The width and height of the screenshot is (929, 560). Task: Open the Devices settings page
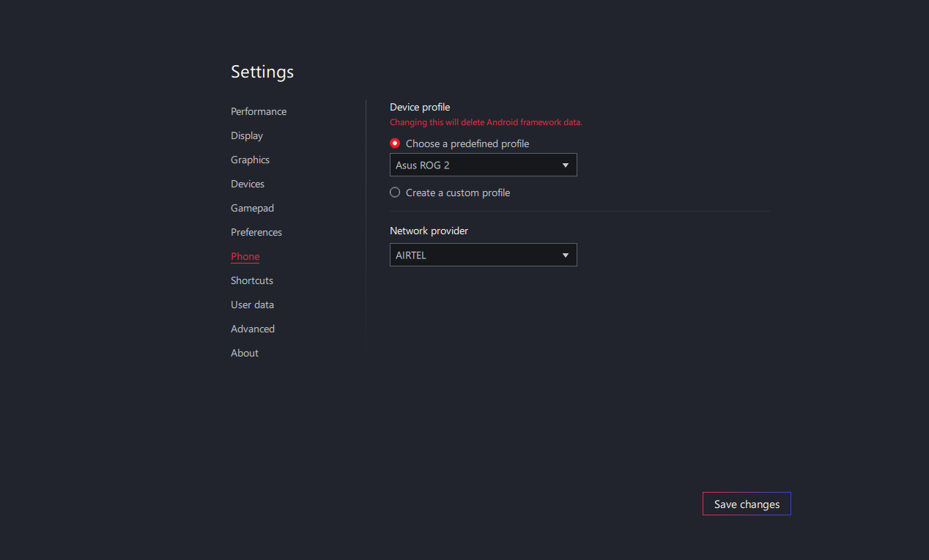click(248, 184)
